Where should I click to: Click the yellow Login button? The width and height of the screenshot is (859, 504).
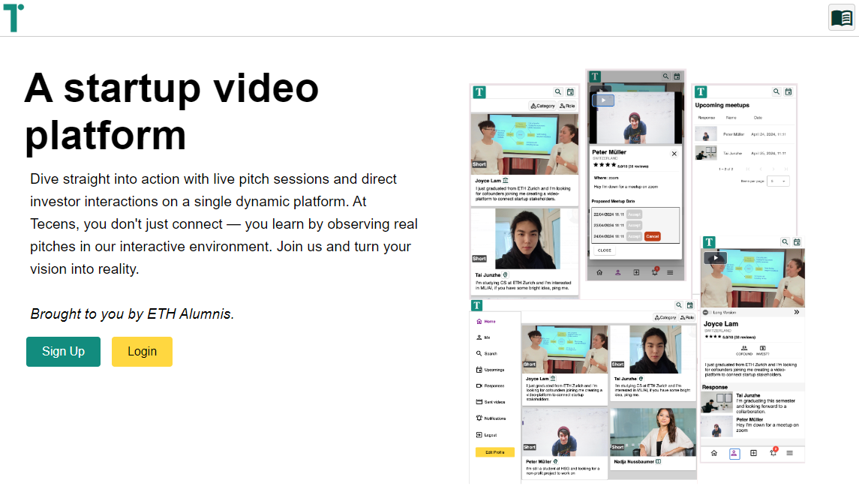pyautogui.click(x=142, y=352)
